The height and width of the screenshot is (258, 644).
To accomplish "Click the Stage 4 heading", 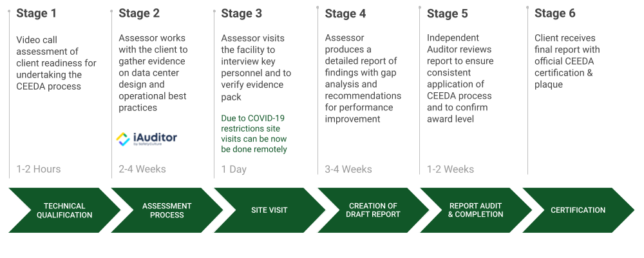I will click(x=345, y=14).
